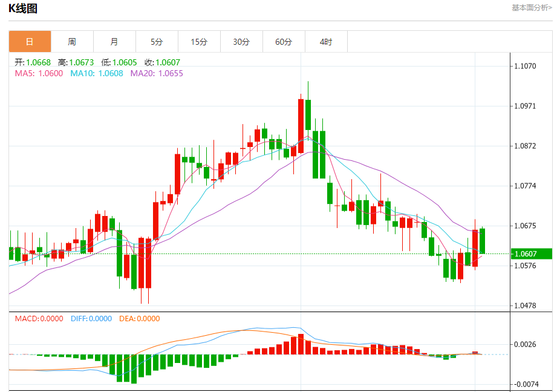Open the 5分 interval tab
The image size is (557, 392).
click(x=157, y=42)
